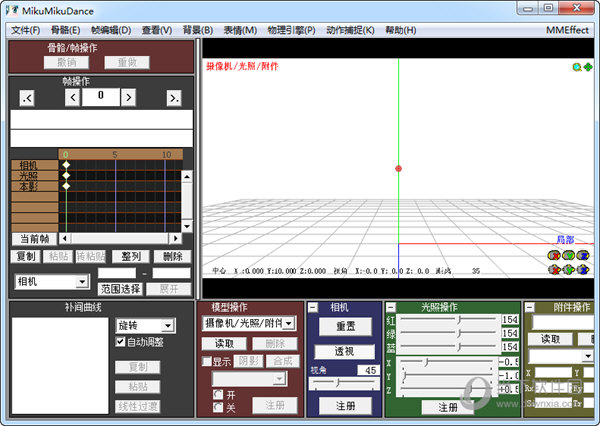600x426 pixels.
Task: Select the off (关) radio button
Action: pyautogui.click(x=218, y=407)
